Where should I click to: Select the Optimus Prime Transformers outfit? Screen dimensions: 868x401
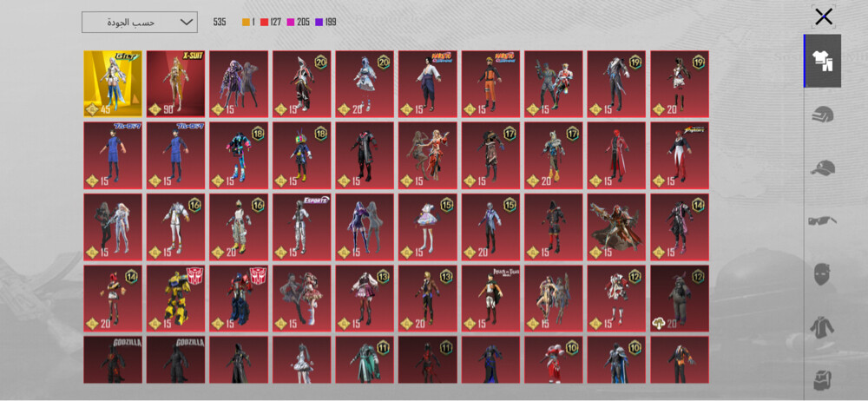(x=239, y=298)
